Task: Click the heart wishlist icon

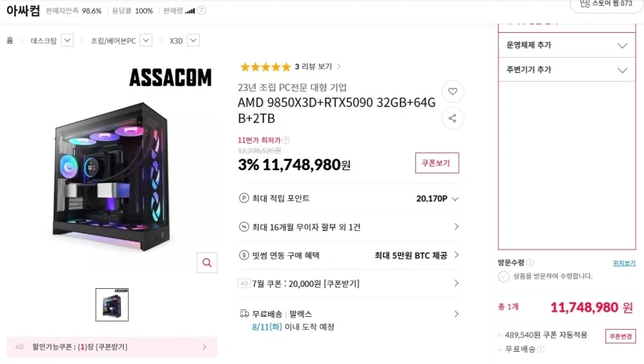Action: tap(453, 92)
